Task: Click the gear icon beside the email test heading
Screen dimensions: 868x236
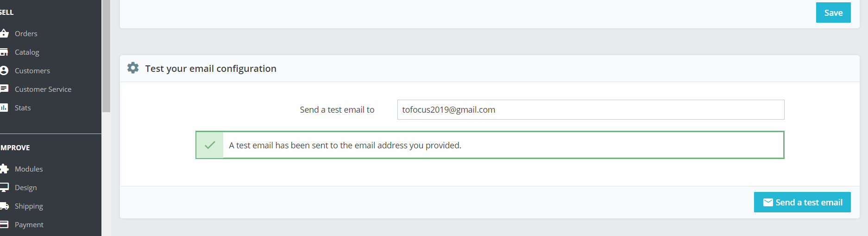Action: coord(133,68)
